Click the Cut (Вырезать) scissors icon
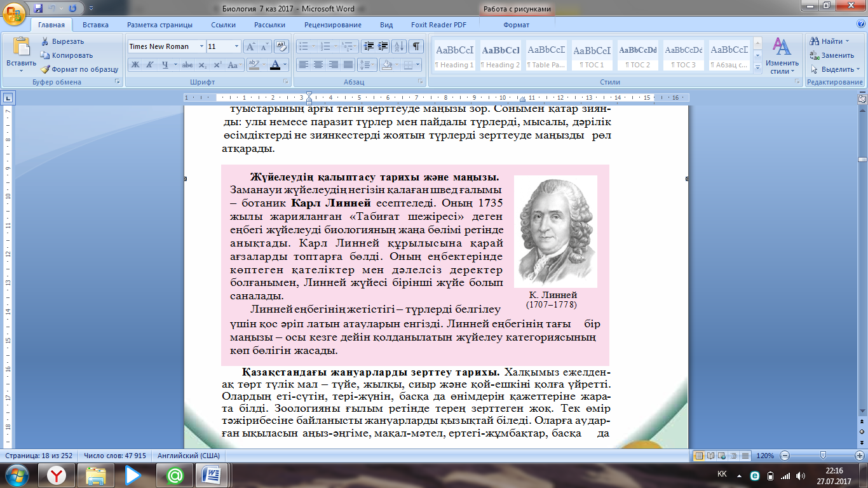The width and height of the screenshot is (868, 488). point(46,41)
